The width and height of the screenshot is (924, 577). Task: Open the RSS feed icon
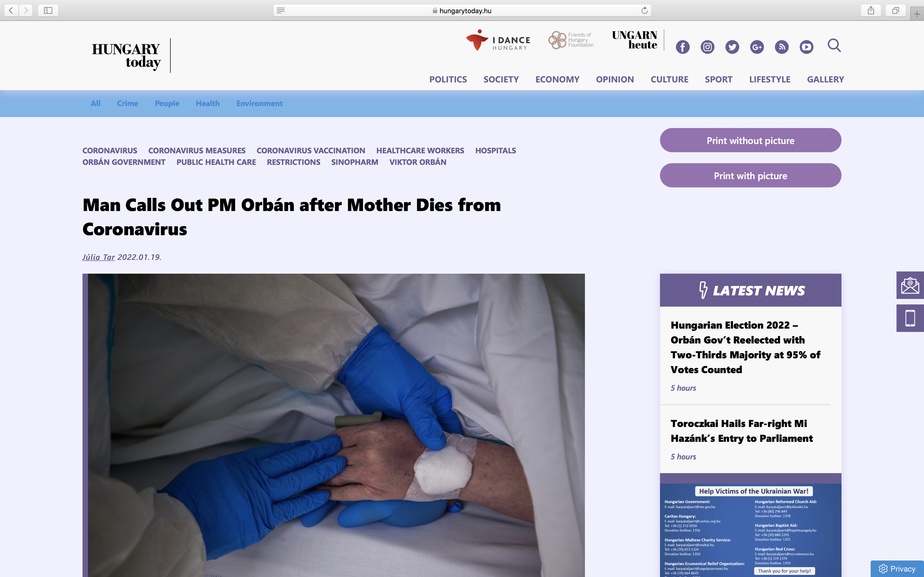[x=782, y=47]
